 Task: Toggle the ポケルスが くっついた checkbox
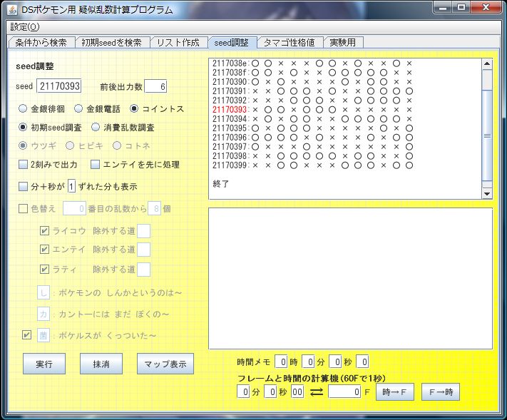pyautogui.click(x=27, y=334)
